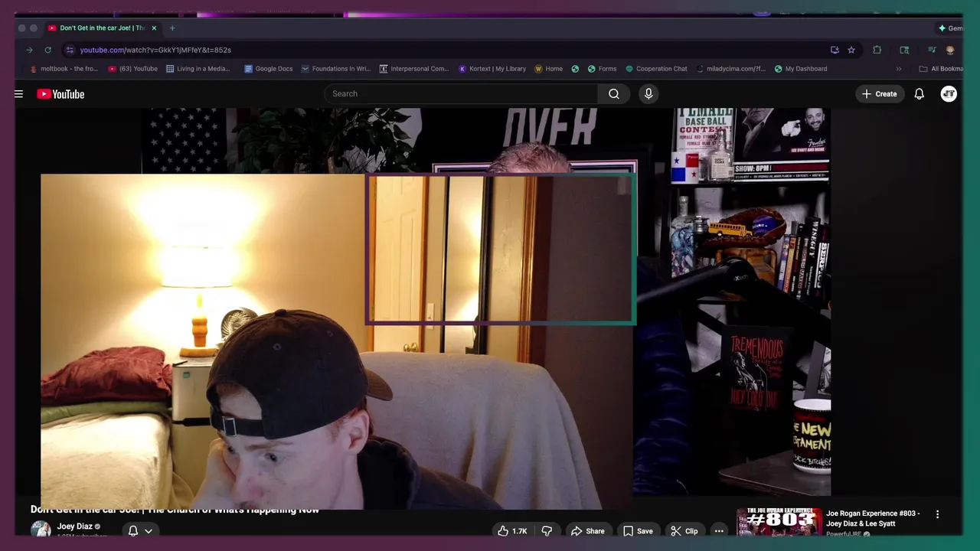The image size is (980, 551).
Task: Open the Google Docs bookmark
Action: (269, 69)
